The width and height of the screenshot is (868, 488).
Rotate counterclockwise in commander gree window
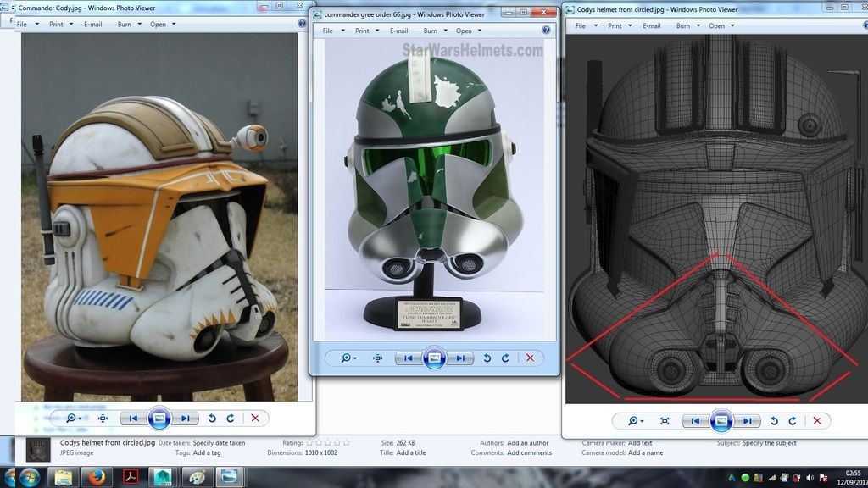(487, 358)
